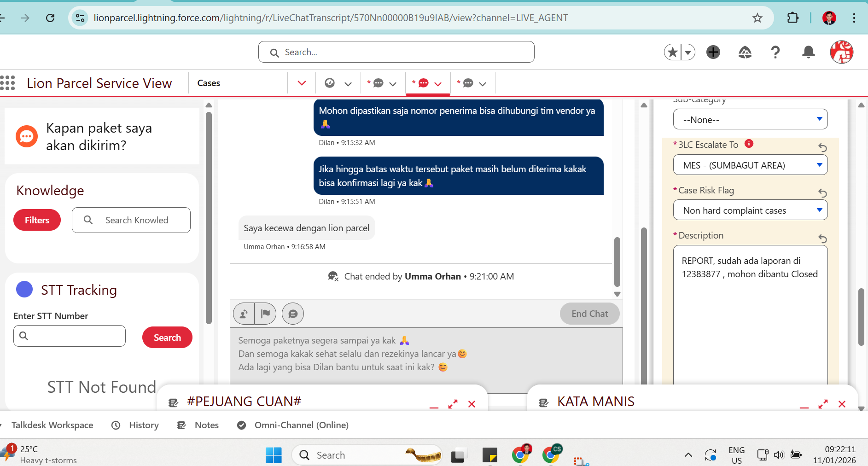
Task: Open History in the utility bar
Action: [135, 425]
